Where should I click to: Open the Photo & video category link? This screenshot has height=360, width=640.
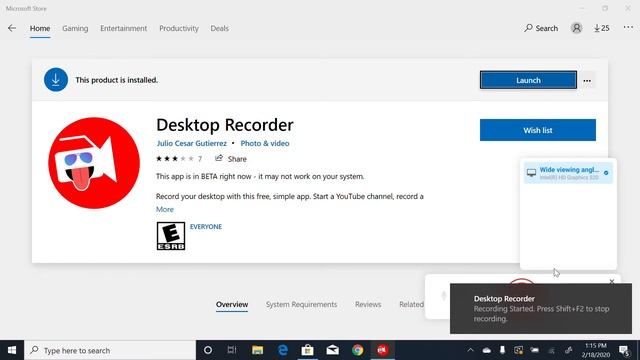264,143
